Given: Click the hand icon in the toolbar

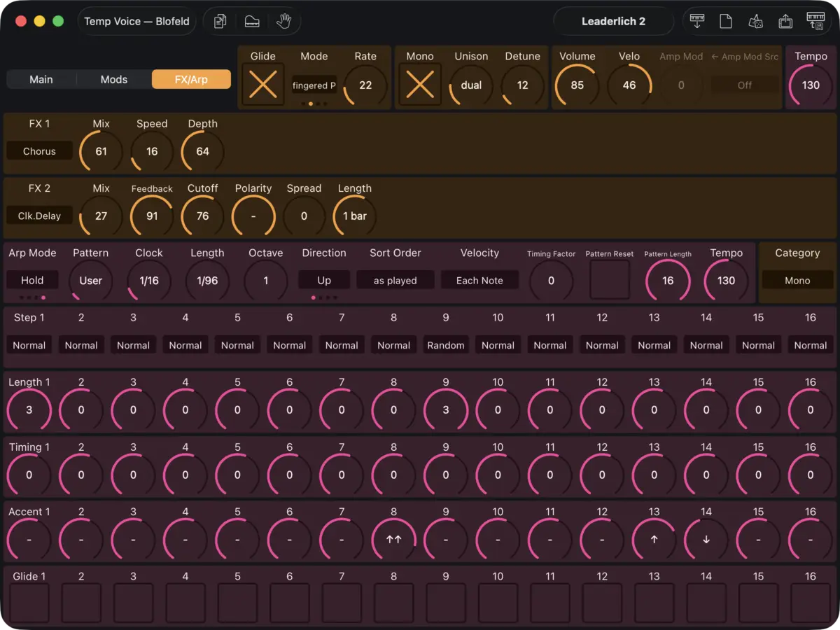Looking at the screenshot, I should 283,22.
